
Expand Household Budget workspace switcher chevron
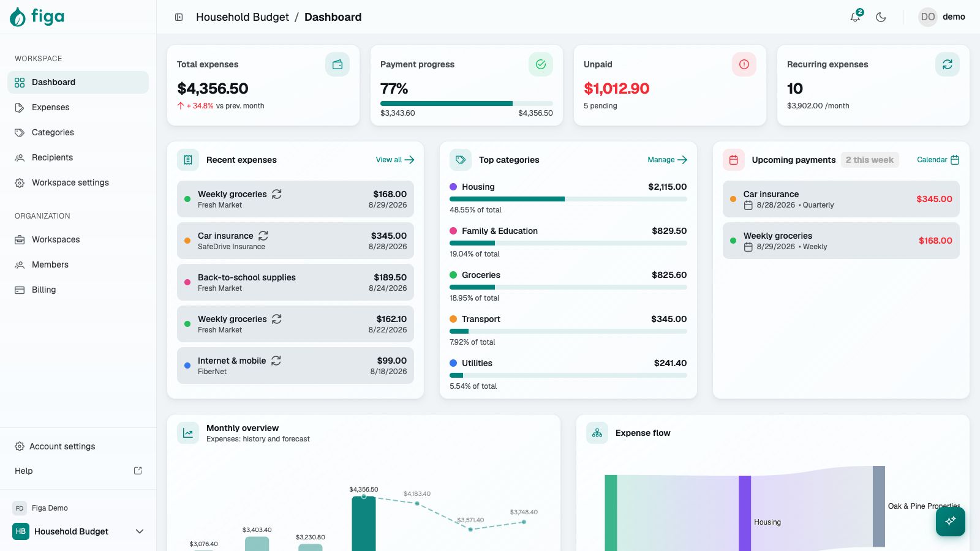click(140, 531)
